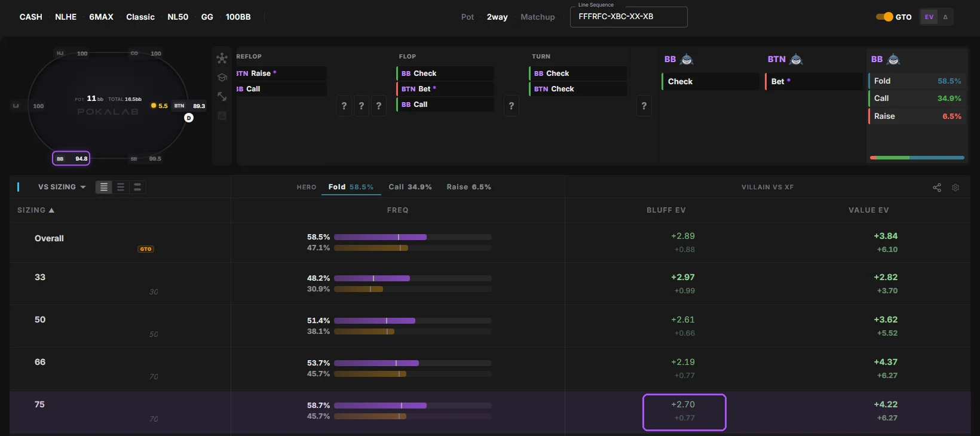Choose Fold action in BB panel
This screenshot has height=436, width=980.
917,81
